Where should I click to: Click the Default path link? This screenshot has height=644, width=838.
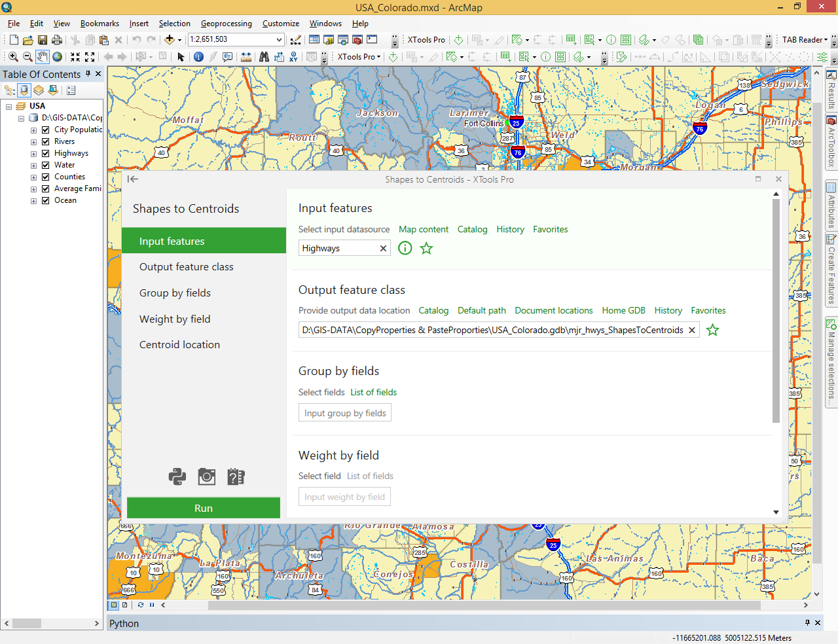(x=482, y=310)
